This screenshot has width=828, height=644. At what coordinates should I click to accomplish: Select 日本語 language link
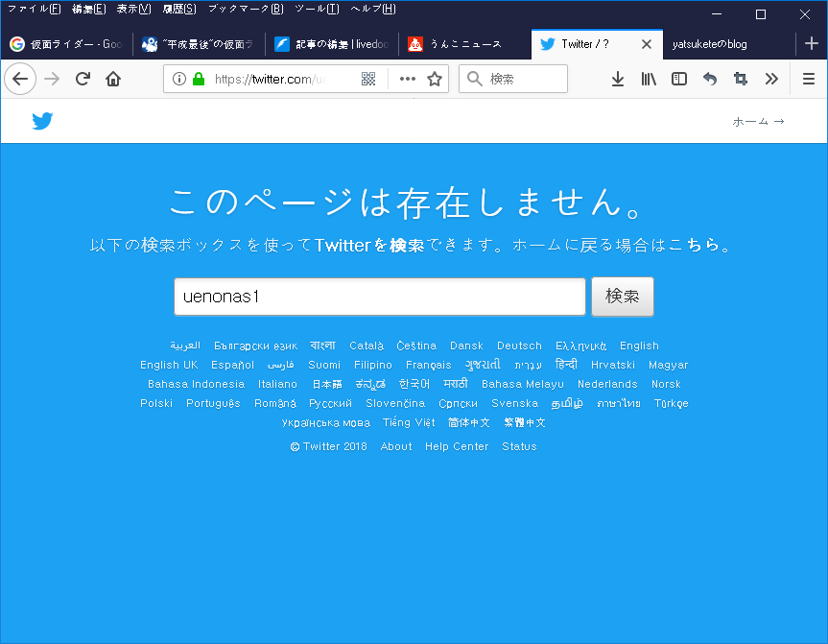click(327, 384)
